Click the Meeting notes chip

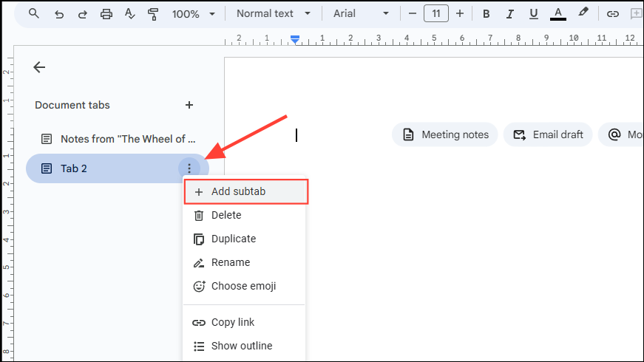click(x=445, y=134)
